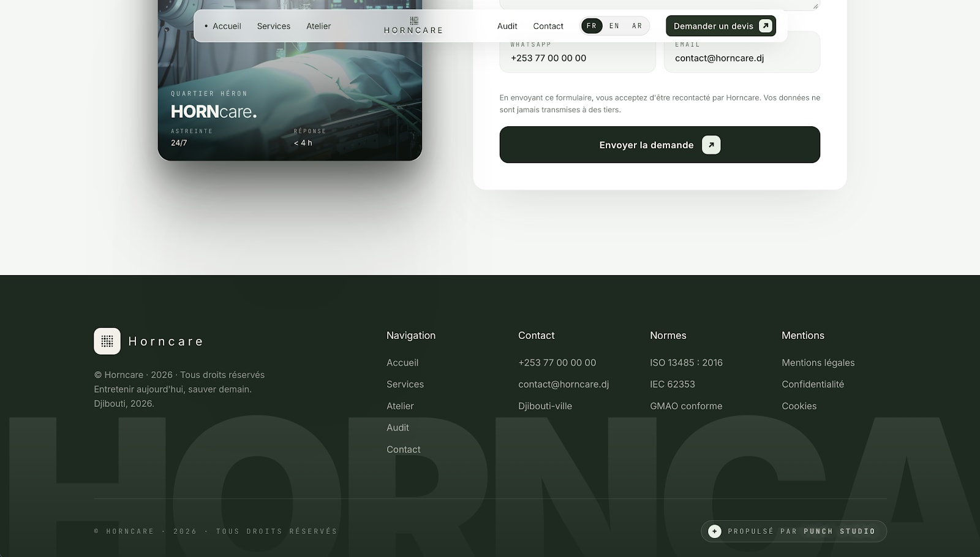Open Audit in the top navbar

tap(507, 26)
